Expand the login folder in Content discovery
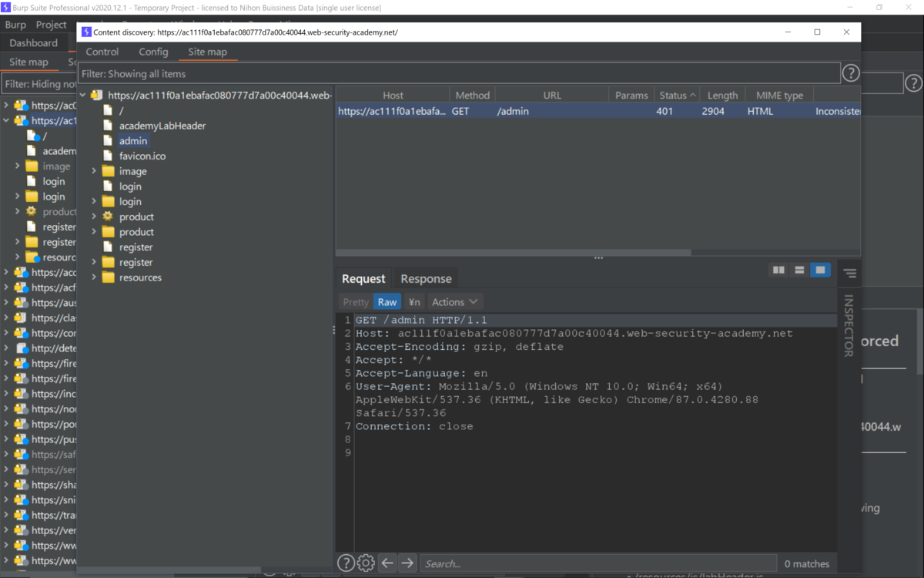The width and height of the screenshot is (924, 578). 94,201
